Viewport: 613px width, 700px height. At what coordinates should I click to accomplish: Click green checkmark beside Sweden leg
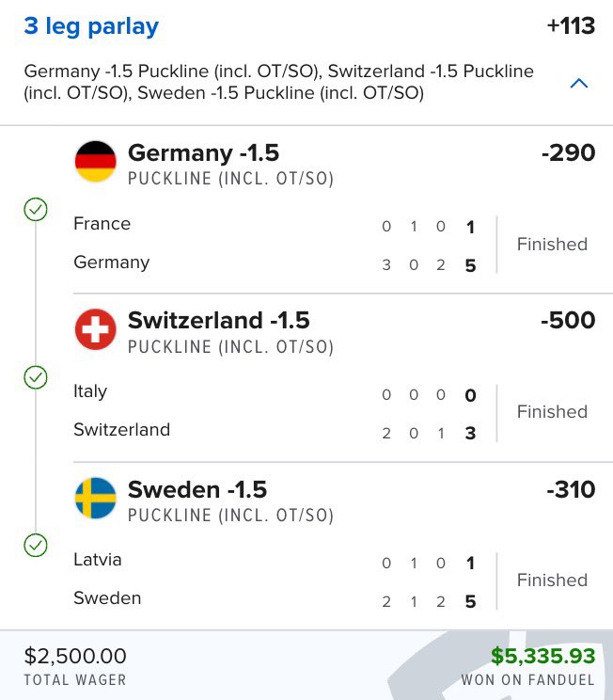click(36, 545)
